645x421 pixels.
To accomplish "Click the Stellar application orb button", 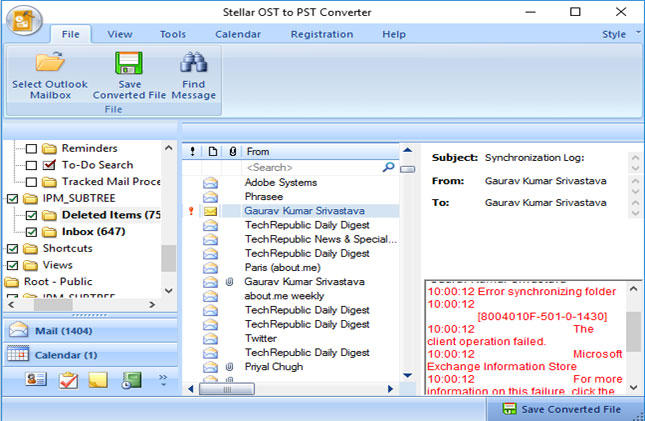I will [24, 21].
